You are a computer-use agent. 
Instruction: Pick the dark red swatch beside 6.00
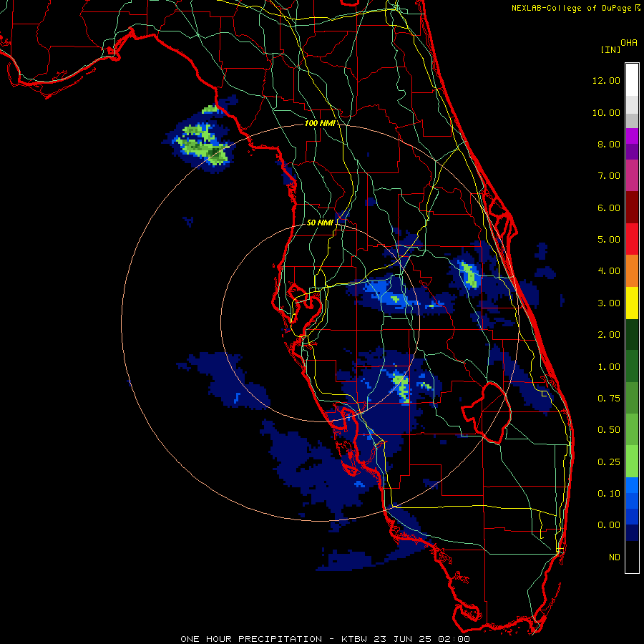point(632,208)
